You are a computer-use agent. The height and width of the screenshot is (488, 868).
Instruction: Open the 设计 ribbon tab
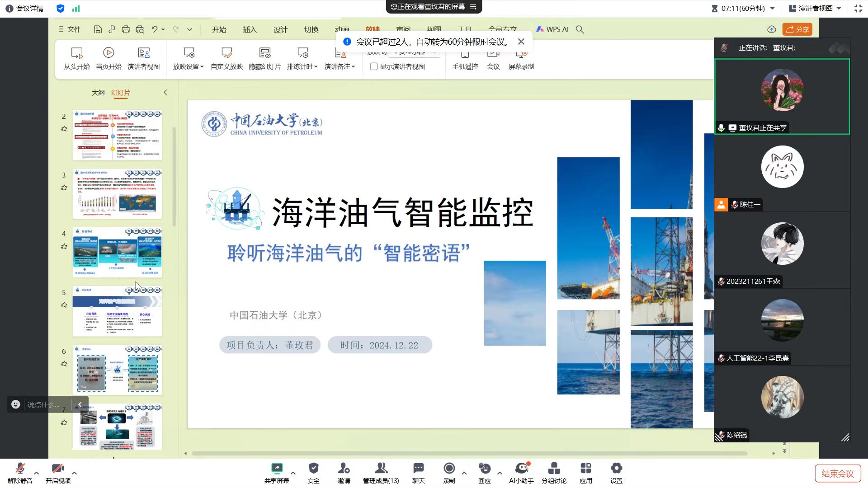280,29
